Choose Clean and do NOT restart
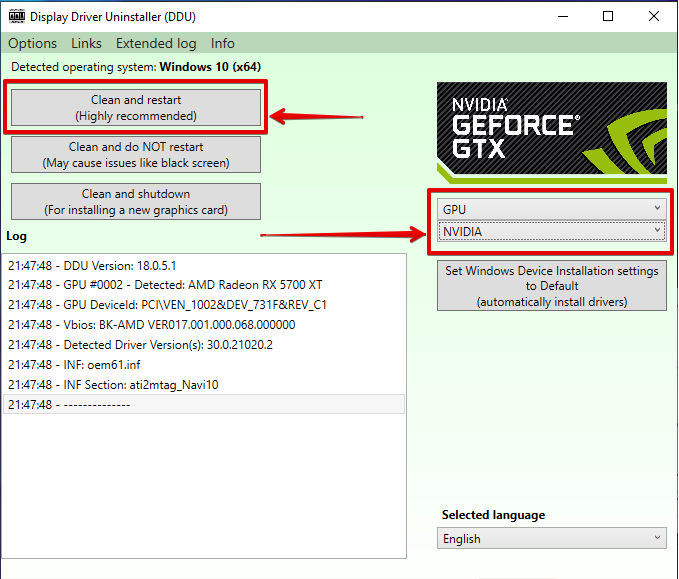679x579 pixels. click(136, 155)
